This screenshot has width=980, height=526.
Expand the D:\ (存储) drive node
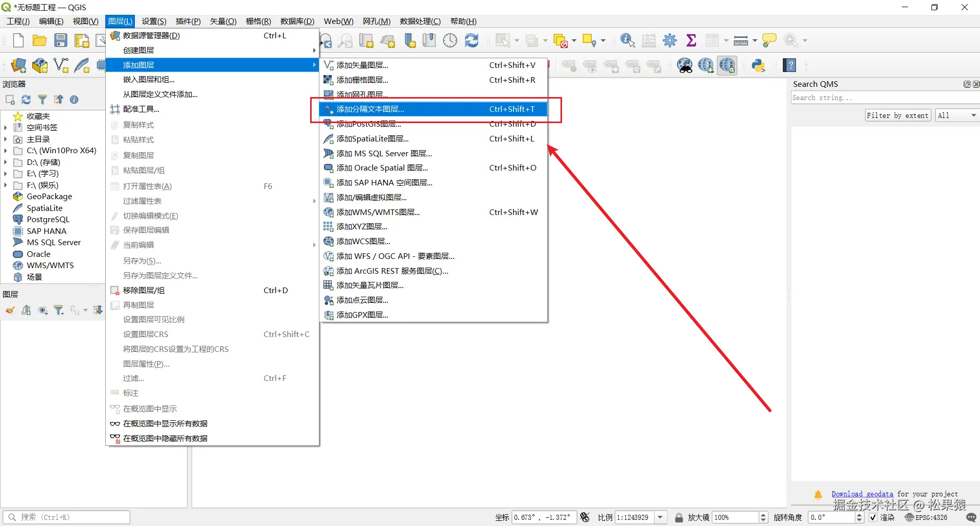click(6, 162)
